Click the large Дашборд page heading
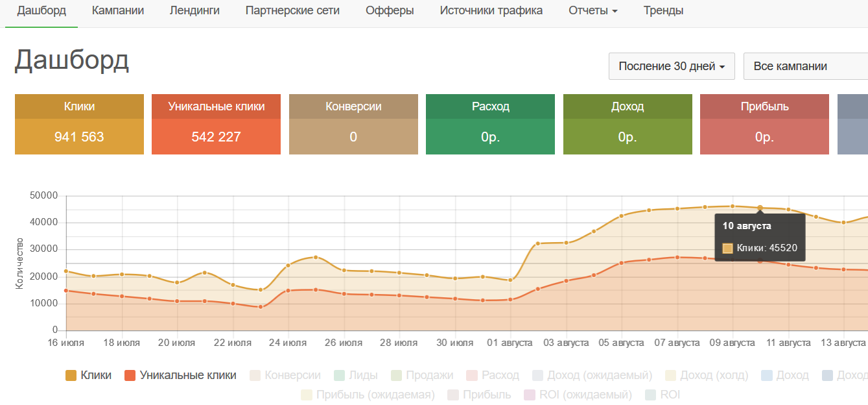Screen dimensions: 868x405 coord(72,60)
